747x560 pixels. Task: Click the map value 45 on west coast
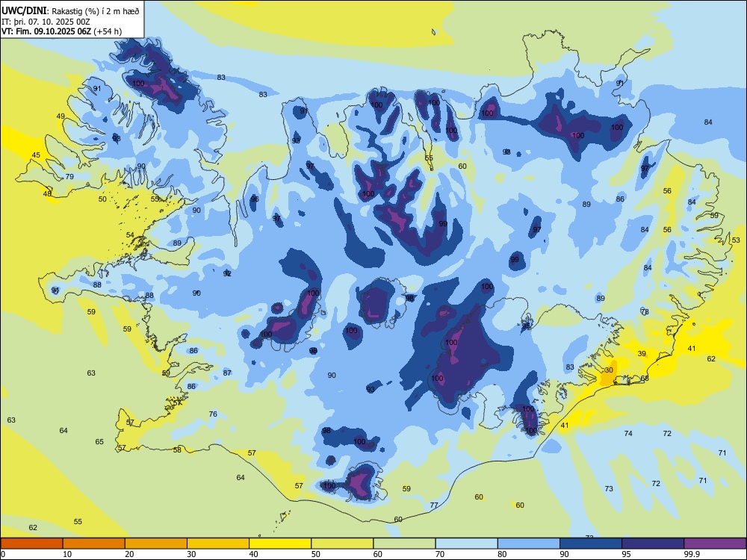36,155
